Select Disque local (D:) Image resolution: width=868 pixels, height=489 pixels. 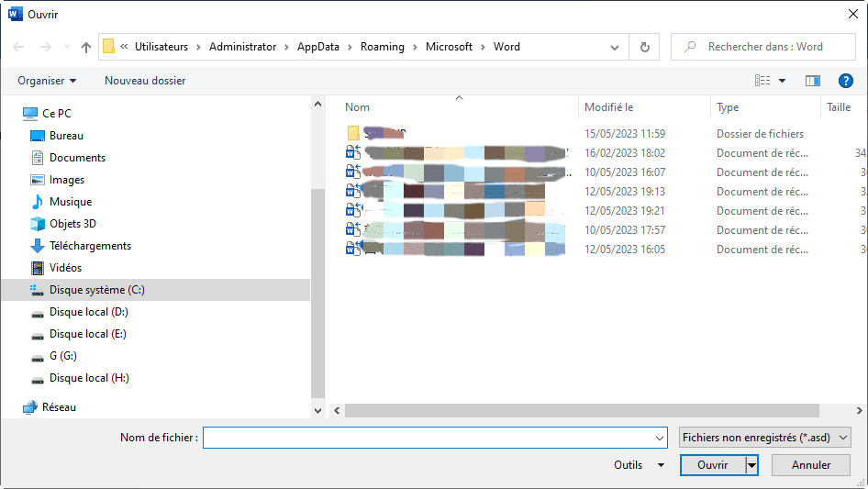point(89,312)
